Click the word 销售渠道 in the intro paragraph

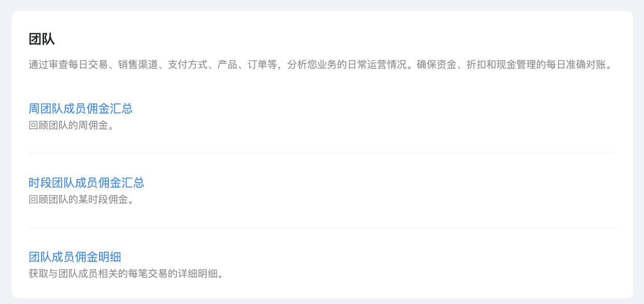pyautogui.click(x=137, y=65)
